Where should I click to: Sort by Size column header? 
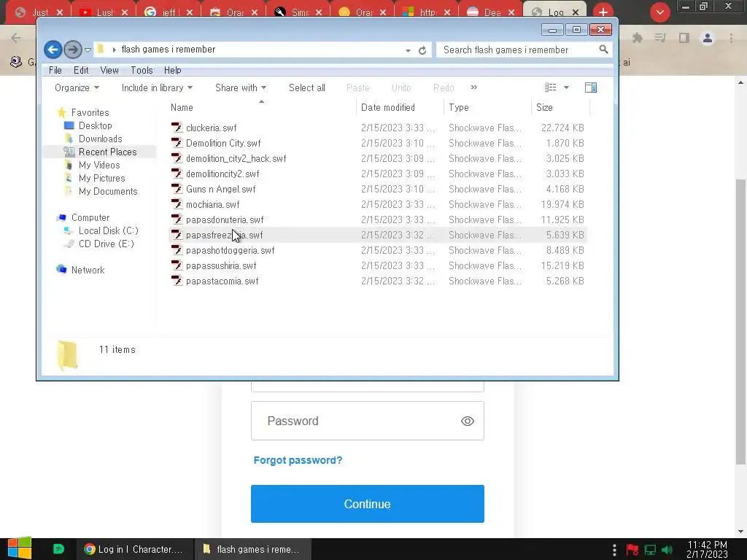click(x=560, y=108)
